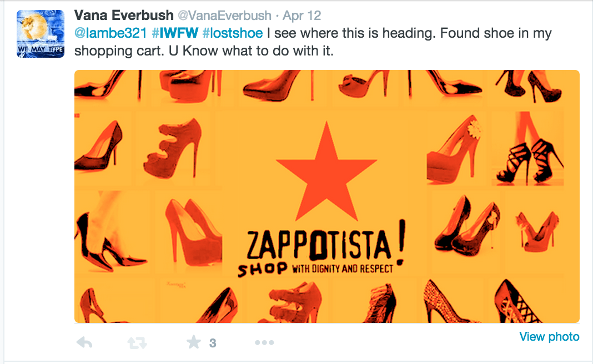Click the 'with dignity and respect' tagline
Viewport: 593px width, 364px height.
point(342,269)
